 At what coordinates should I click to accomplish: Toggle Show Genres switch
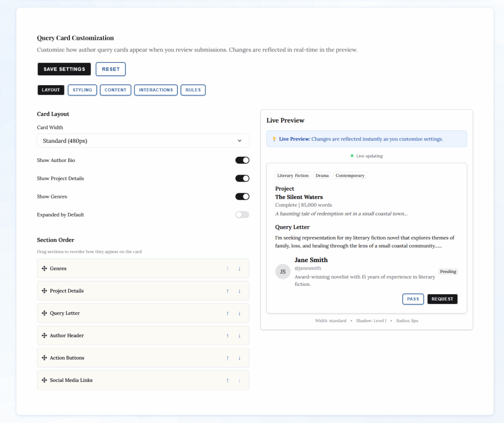(242, 197)
